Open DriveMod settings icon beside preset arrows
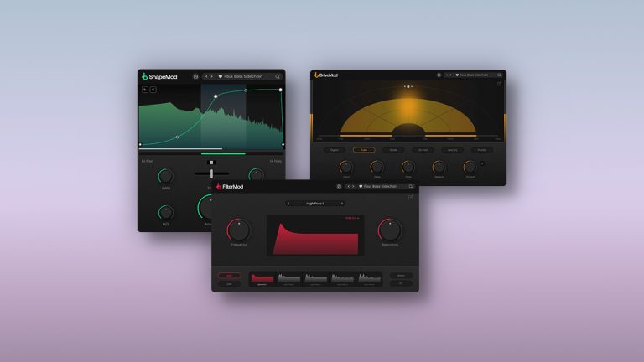The image size is (644, 362). [x=439, y=75]
